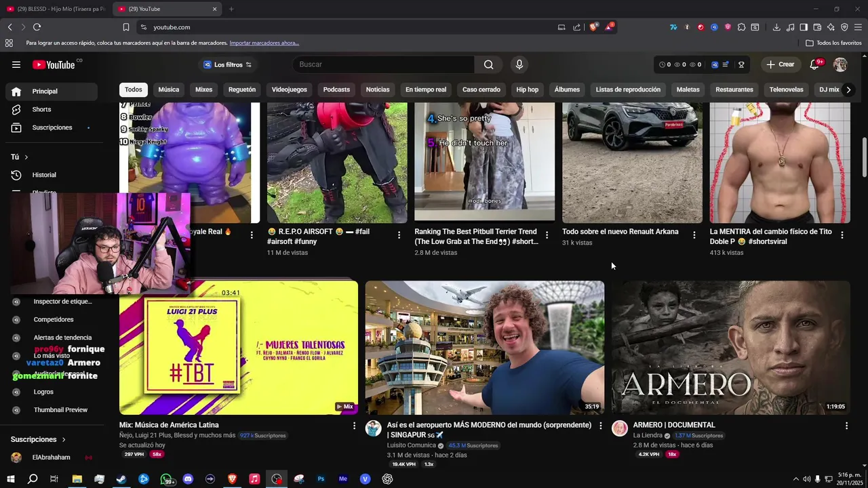Open options for Renault Arkana video

click(x=694, y=235)
